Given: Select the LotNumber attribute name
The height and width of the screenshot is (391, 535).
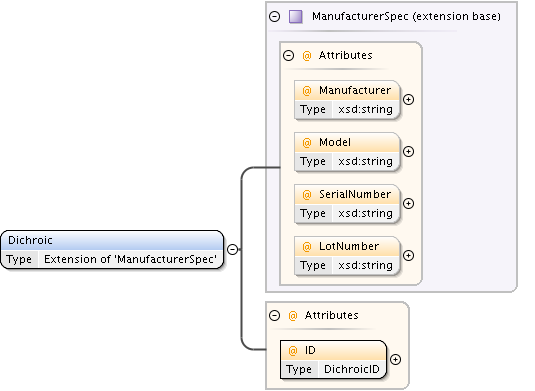Looking at the screenshot, I should pos(349,246).
